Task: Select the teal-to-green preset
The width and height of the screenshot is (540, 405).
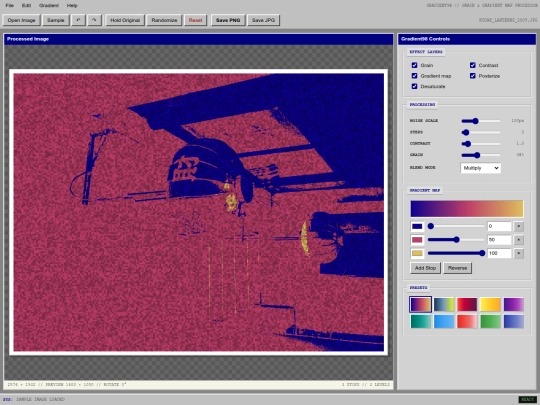Action: [420, 321]
